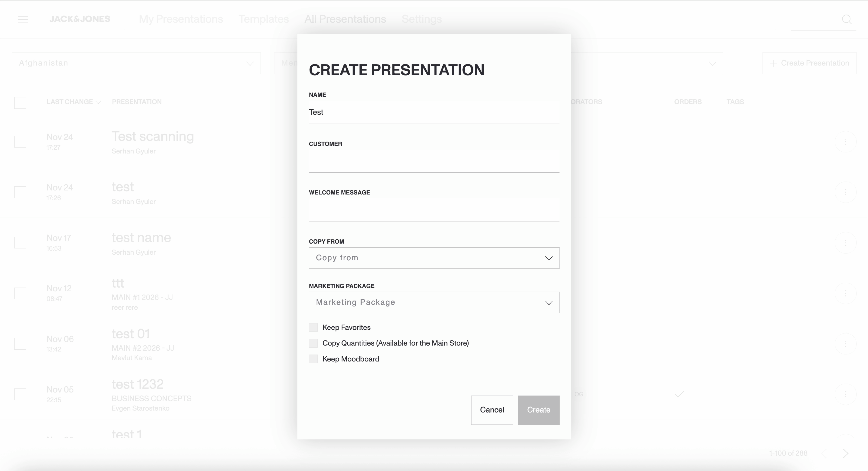Switch to My Presentations tab
The width and height of the screenshot is (868, 471).
(x=181, y=19)
